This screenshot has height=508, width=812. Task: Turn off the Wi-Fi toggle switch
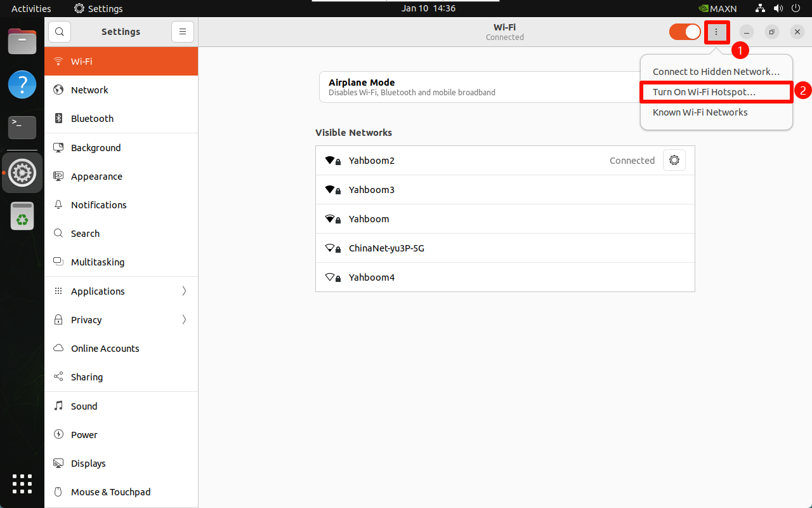click(x=684, y=32)
